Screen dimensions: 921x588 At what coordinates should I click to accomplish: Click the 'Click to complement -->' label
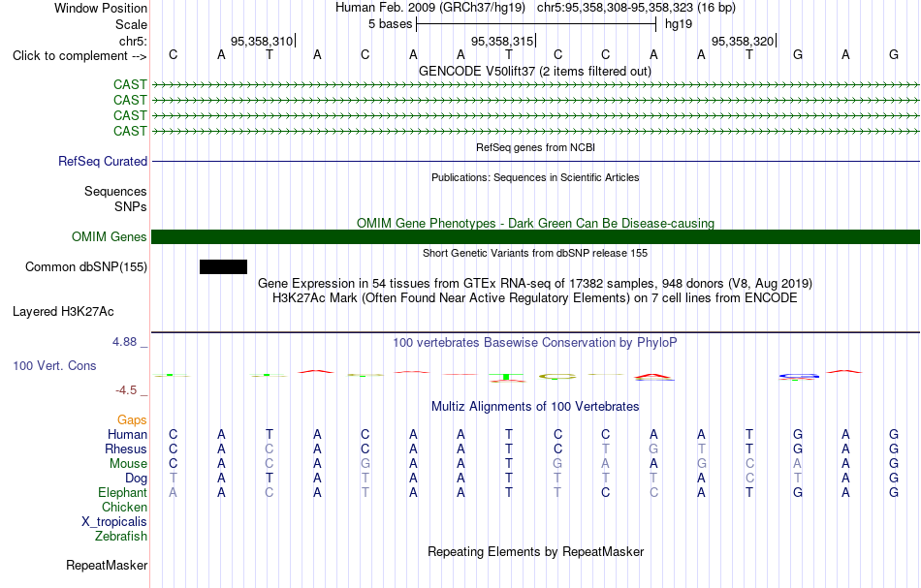click(79, 56)
